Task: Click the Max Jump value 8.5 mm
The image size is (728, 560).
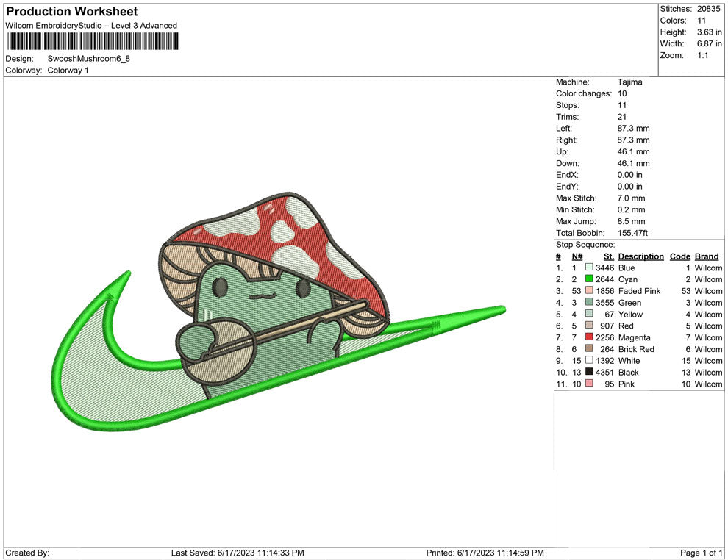Action: (631, 221)
